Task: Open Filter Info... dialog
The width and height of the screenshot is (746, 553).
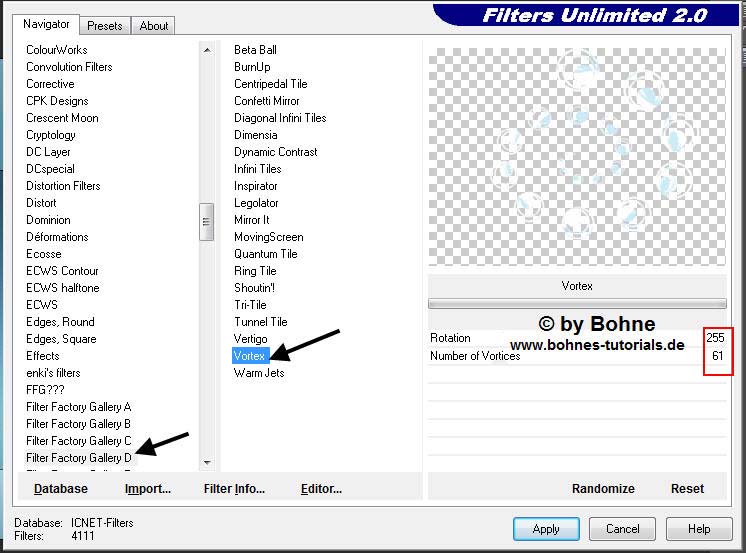Action: click(234, 489)
